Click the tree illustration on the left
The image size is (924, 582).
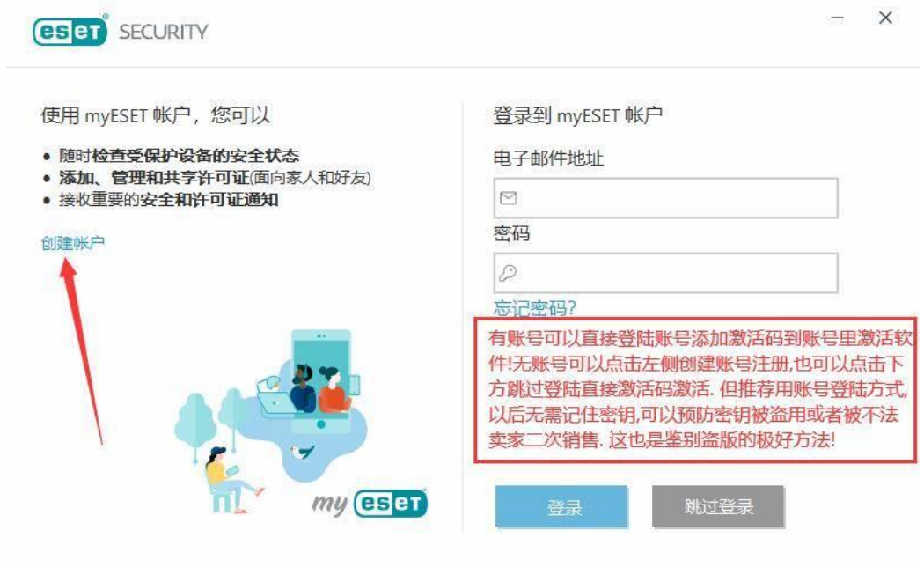click(194, 426)
